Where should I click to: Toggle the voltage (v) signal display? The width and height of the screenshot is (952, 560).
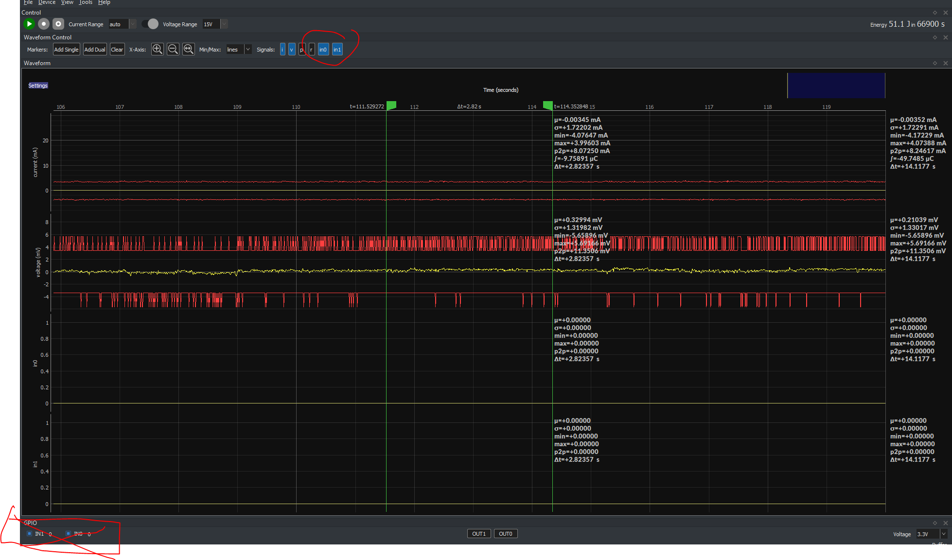coord(291,49)
